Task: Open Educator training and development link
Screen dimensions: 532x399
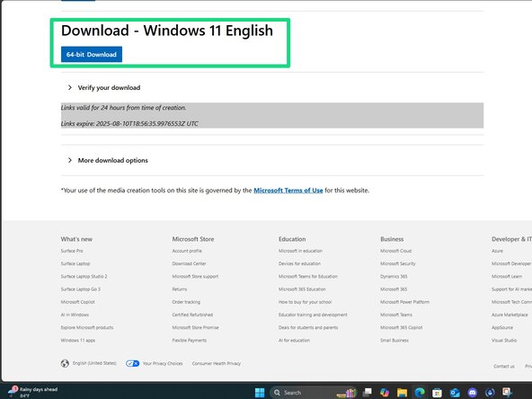Action: click(x=313, y=315)
